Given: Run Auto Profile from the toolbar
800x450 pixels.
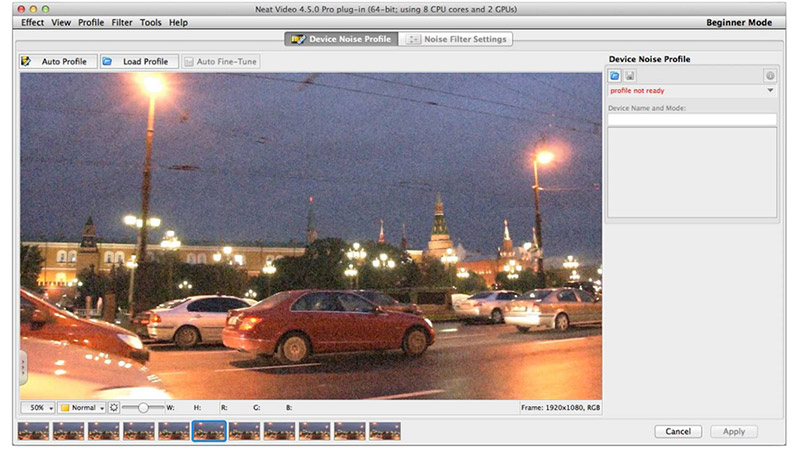Looking at the screenshot, I should (56, 62).
